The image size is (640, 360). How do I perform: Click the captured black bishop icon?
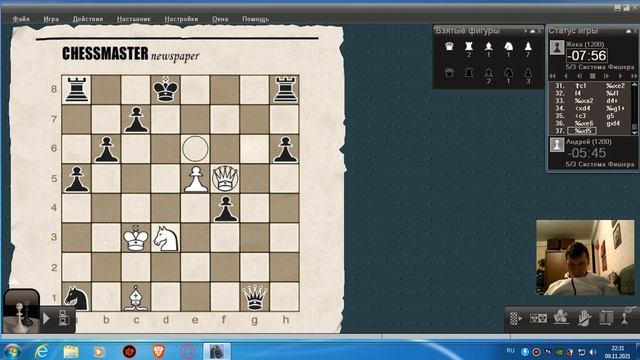click(489, 73)
